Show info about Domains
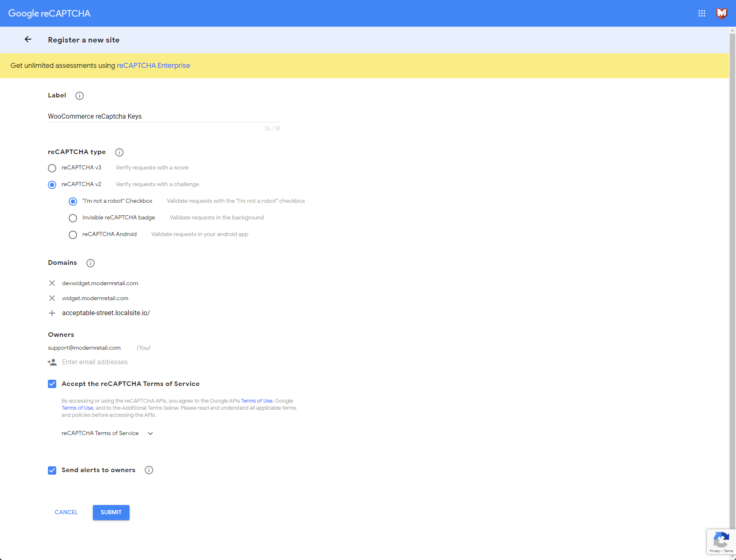736x560 pixels. point(90,263)
